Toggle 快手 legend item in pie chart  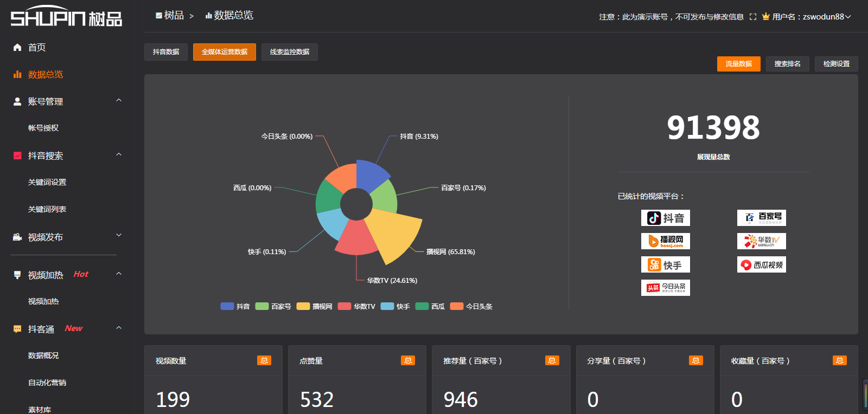tap(395, 306)
